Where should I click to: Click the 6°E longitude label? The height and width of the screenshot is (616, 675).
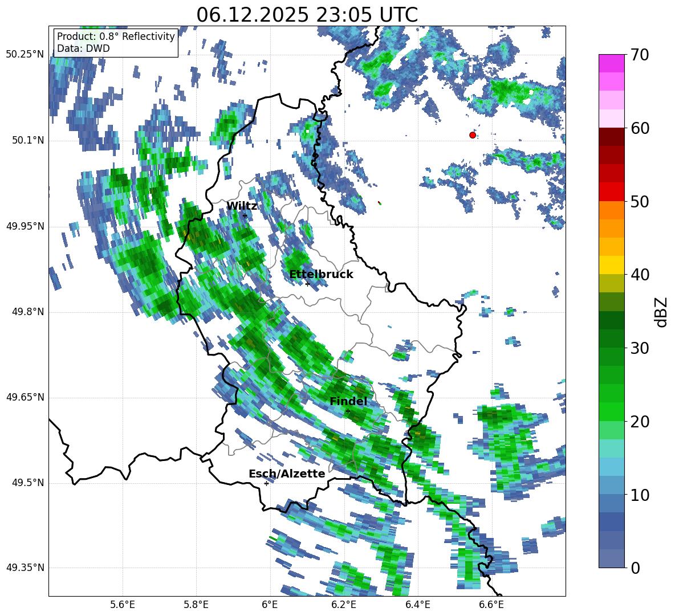point(270,605)
